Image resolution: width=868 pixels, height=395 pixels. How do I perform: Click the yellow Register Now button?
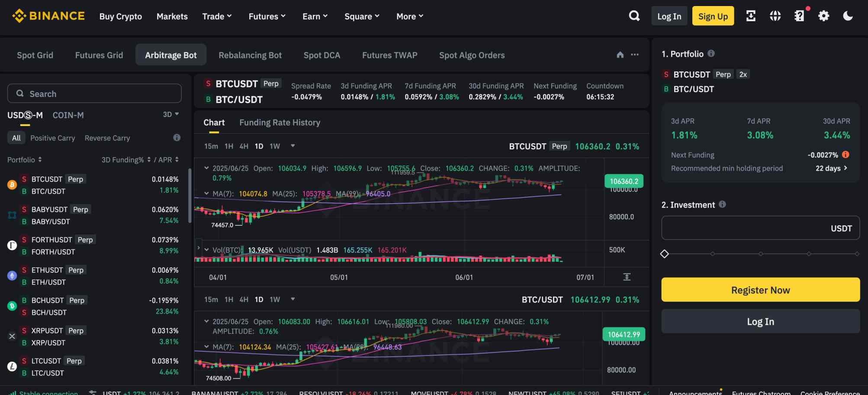[x=760, y=290]
